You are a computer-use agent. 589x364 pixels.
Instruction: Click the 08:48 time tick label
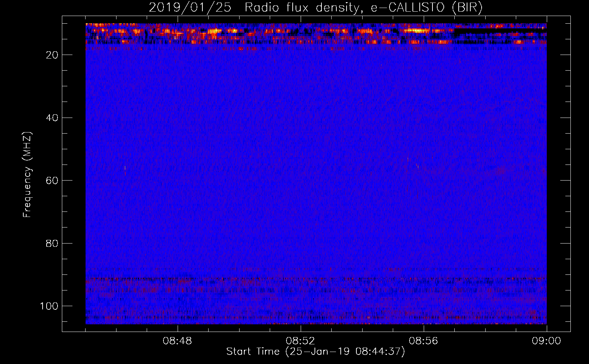(x=177, y=341)
